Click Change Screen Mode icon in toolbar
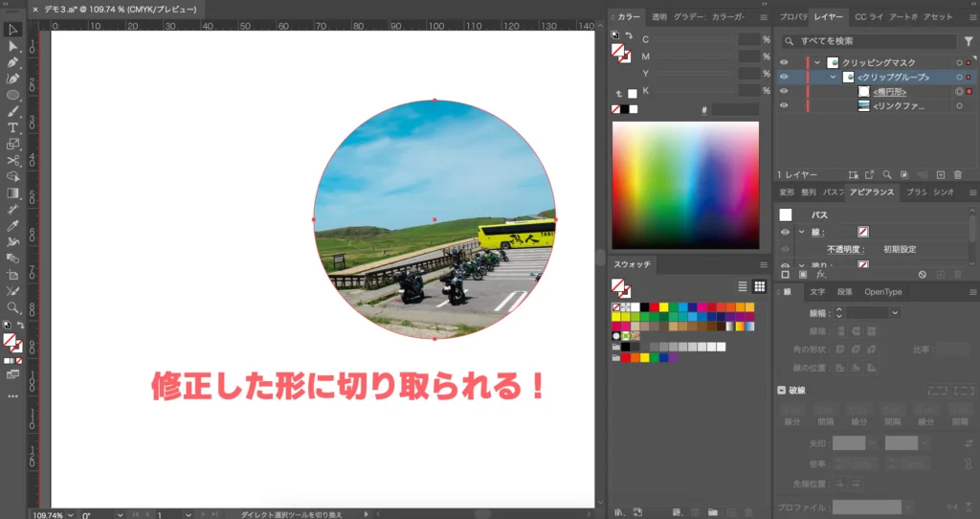980x519 pixels. [12, 374]
